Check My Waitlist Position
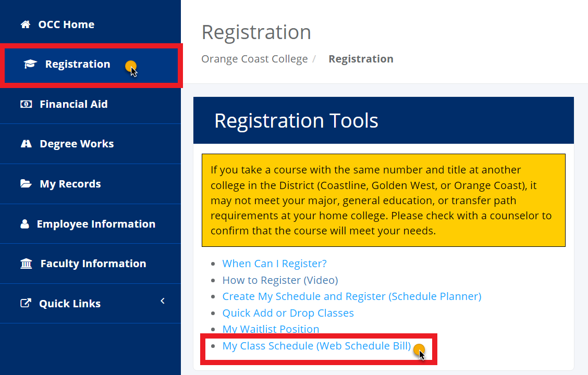 (x=271, y=329)
